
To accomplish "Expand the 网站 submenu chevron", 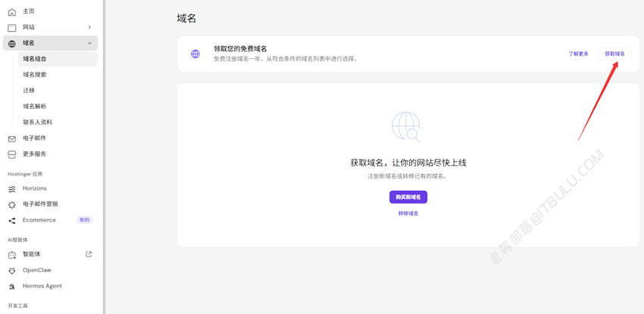I will 89,27.
